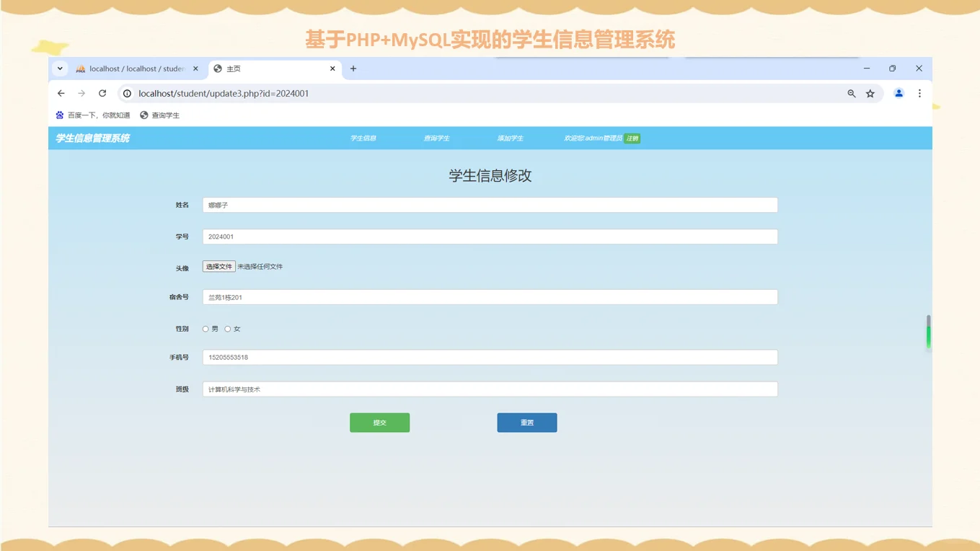Click the 添加学生 navigation item
980x551 pixels.
[x=511, y=138]
